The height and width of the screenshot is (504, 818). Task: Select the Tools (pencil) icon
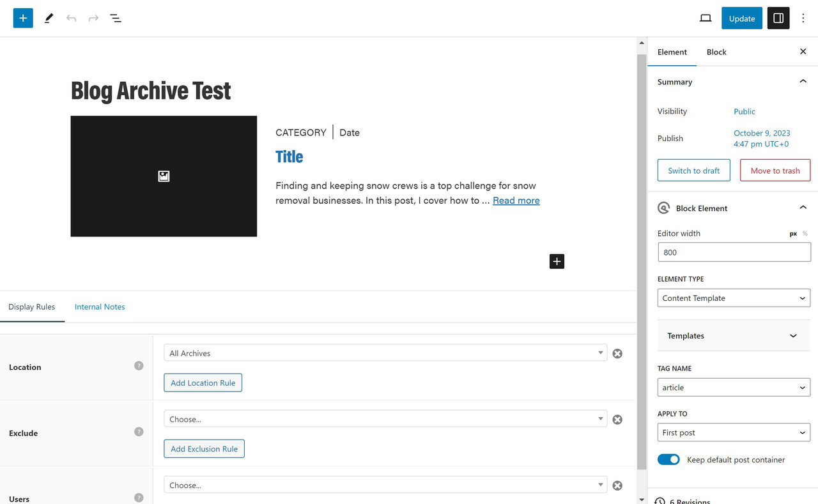coord(49,18)
